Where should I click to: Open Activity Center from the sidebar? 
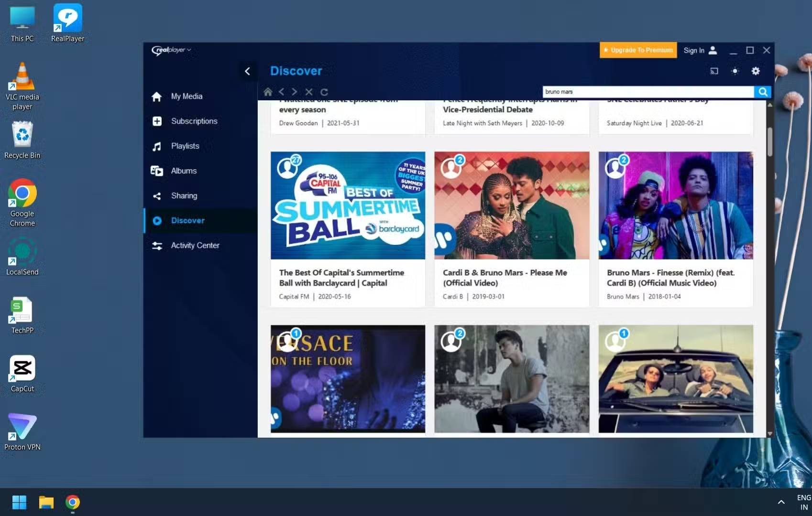tap(195, 246)
